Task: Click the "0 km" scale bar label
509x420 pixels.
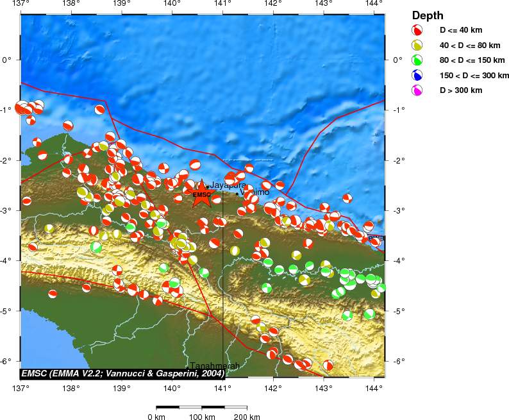Action: 157,417
